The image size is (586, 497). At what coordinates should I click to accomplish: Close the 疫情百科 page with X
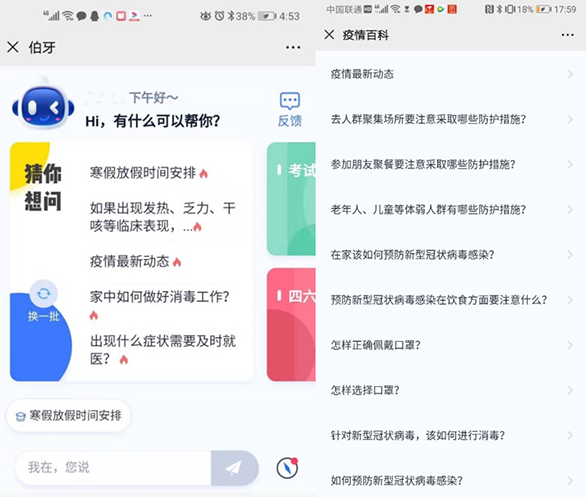[329, 35]
